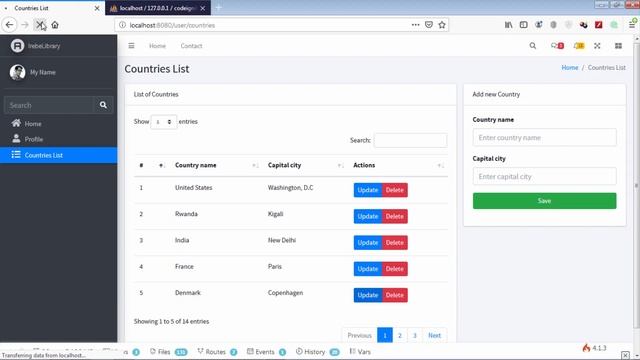Delete the India row
The height and width of the screenshot is (360, 640).
(395, 242)
